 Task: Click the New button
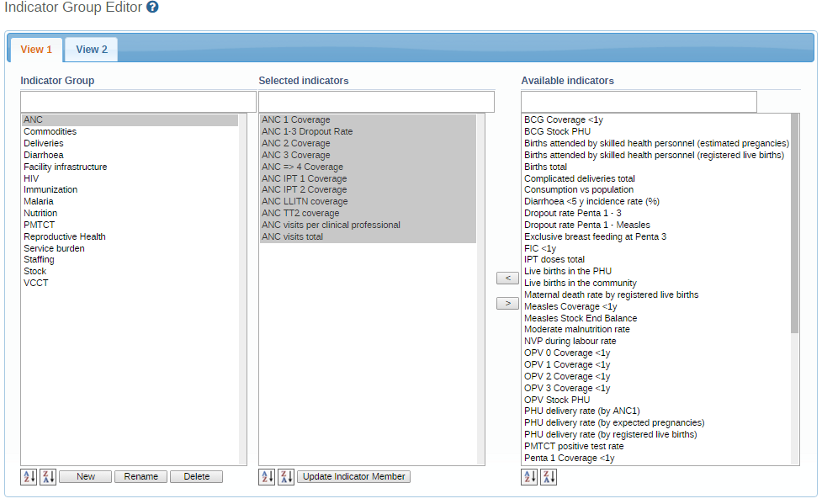(x=85, y=477)
